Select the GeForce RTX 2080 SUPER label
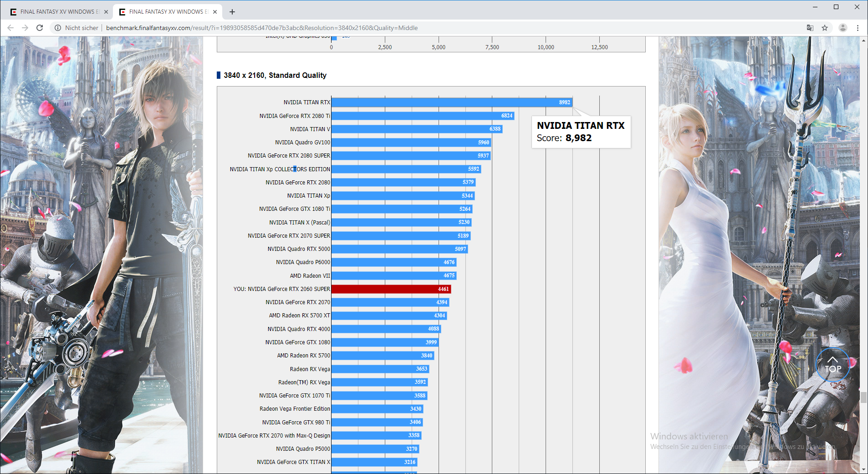Viewport: 868px width, 474px height. click(289, 156)
